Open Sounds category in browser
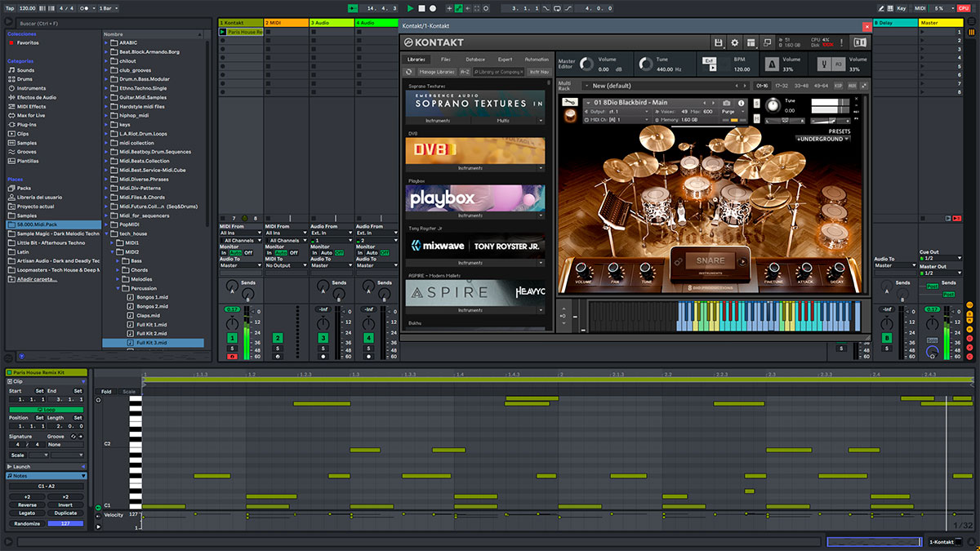The width and height of the screenshot is (980, 551). pyautogui.click(x=26, y=70)
